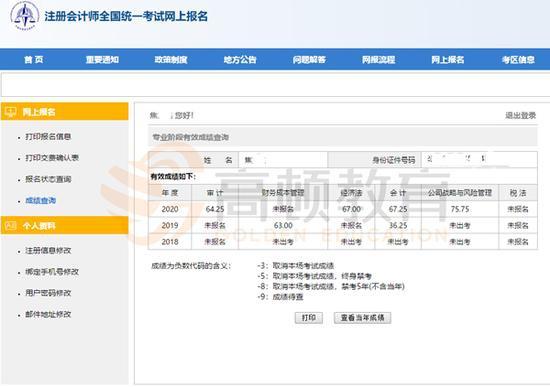Click the 成绩为负数代码的含义 label

(191, 266)
